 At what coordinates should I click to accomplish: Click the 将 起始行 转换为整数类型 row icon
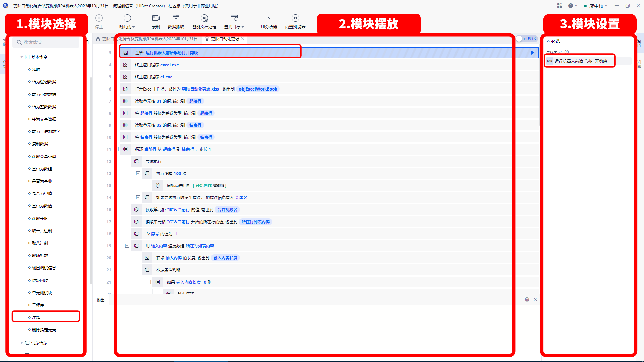point(125,113)
